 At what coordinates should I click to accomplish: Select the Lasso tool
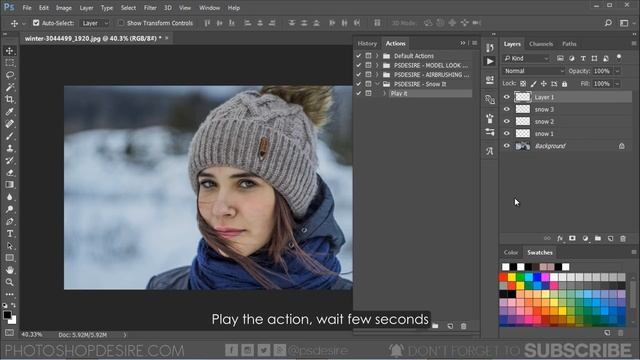(x=9, y=75)
